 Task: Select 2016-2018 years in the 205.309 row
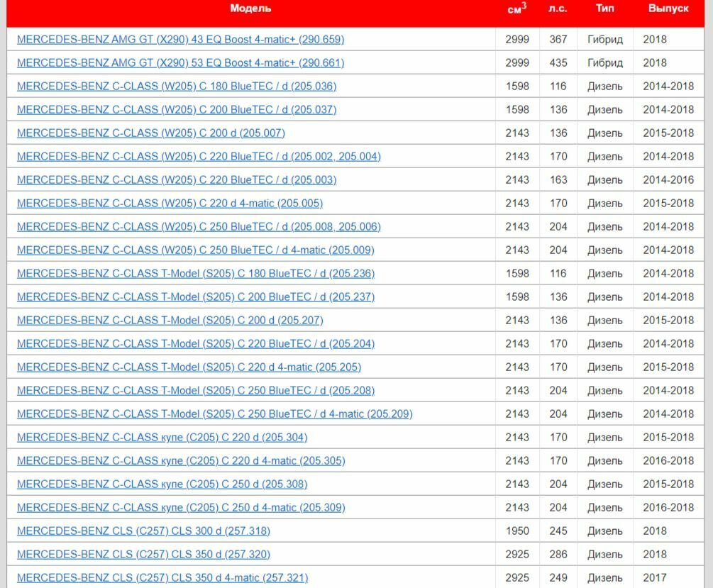click(668, 508)
